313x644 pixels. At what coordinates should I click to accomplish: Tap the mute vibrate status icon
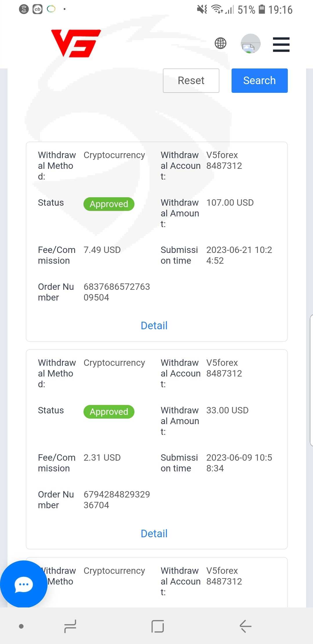[202, 9]
